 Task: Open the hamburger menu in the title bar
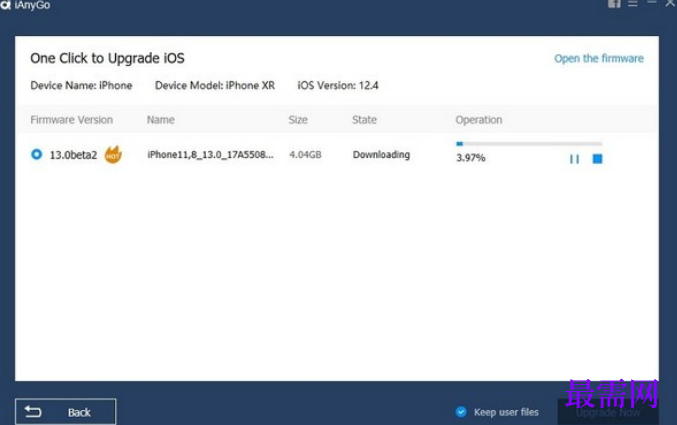(x=633, y=4)
